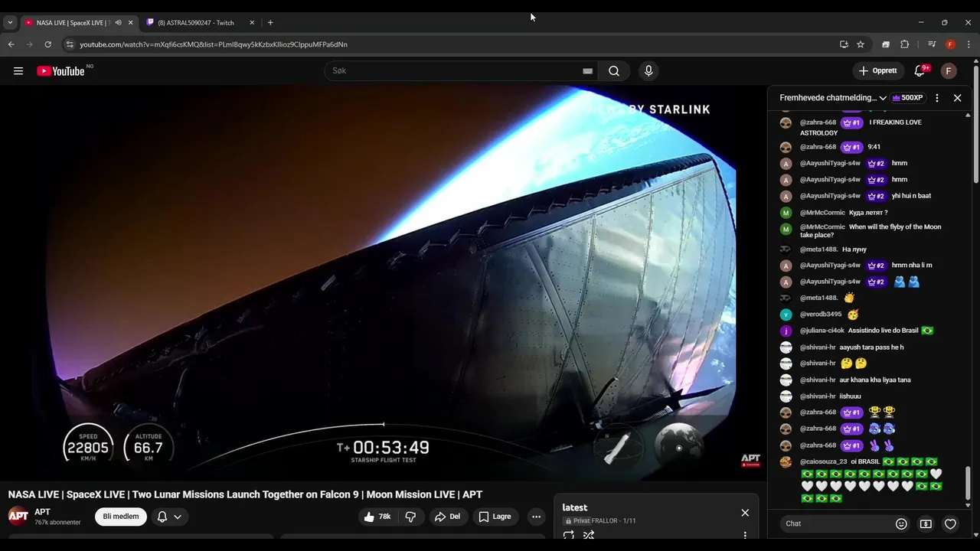
Task: Send a heart reaction in chat
Action: [x=950, y=523]
